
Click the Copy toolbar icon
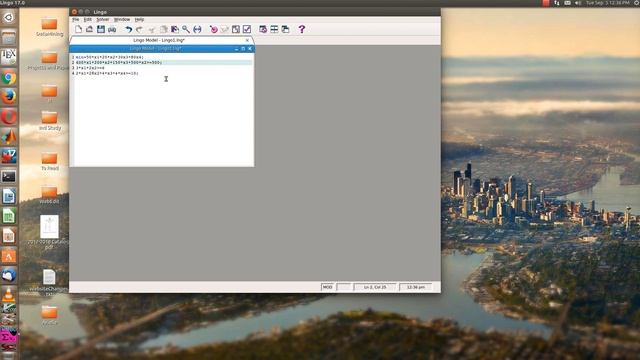coord(163,29)
